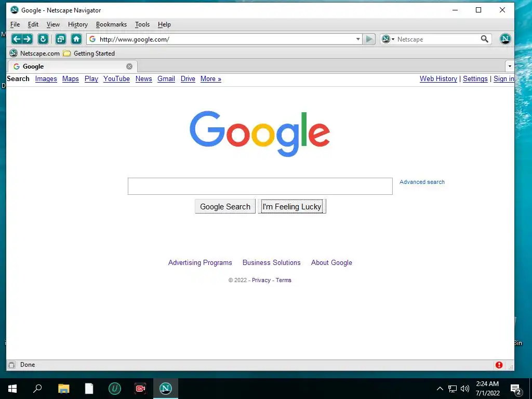Screen dimensions: 532x399
Task: Go back with the left arrow button
Action: pyautogui.click(x=17, y=39)
